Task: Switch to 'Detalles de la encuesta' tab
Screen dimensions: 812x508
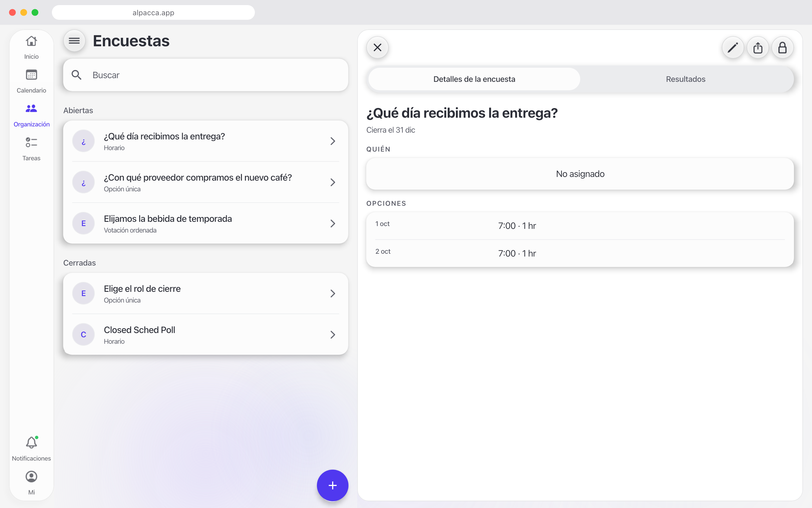Action: (474, 79)
